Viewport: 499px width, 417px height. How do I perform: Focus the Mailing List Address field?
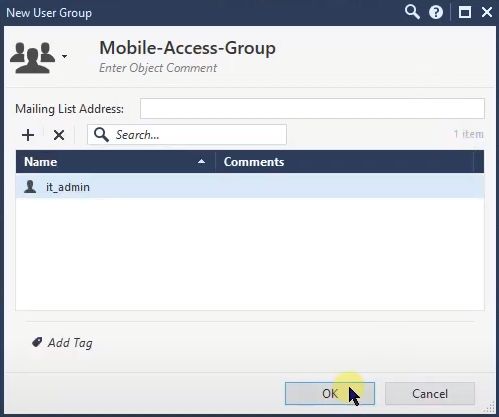pyautogui.click(x=312, y=108)
